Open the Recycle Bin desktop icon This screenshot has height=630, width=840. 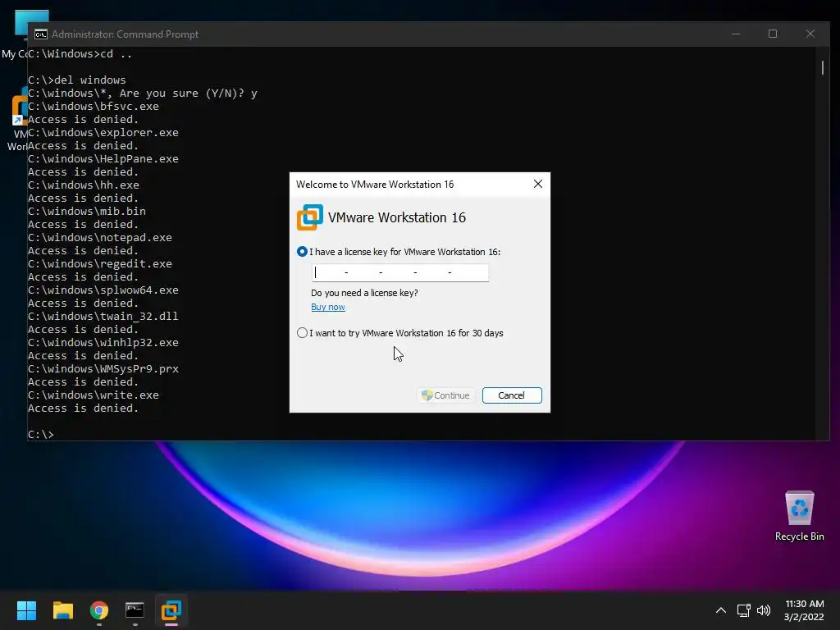(x=799, y=516)
